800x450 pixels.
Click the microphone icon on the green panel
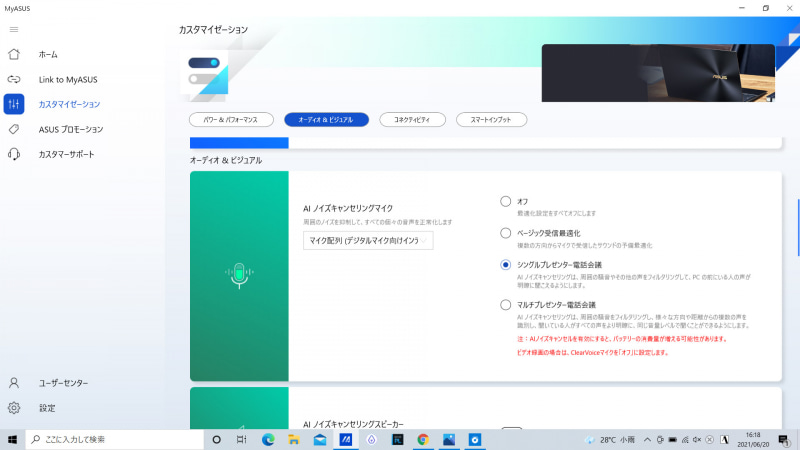click(x=239, y=276)
